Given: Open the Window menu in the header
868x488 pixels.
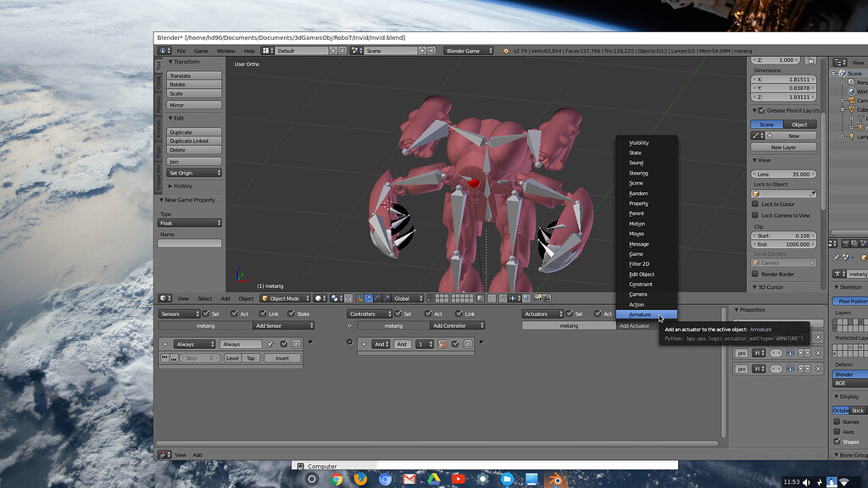Looking at the screenshot, I should 225,51.
